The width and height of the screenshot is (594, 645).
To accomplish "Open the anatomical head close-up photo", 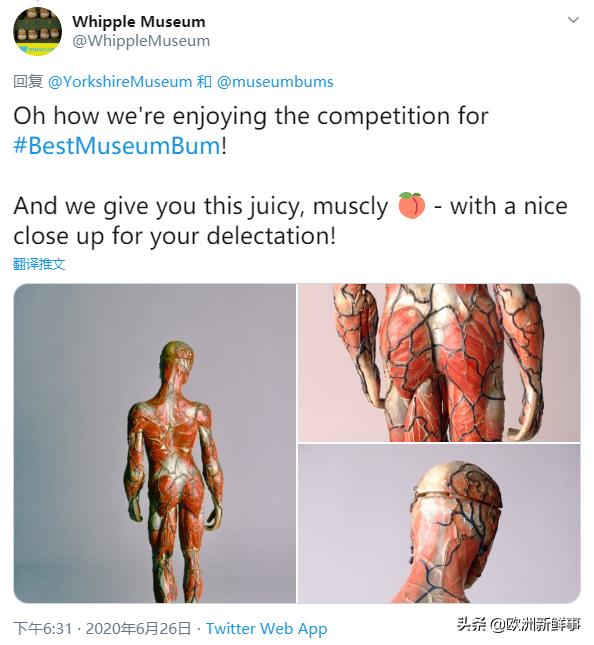I will point(439,524).
